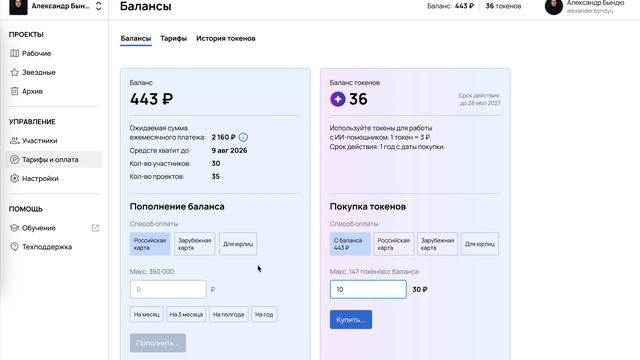Switch to the Балансы tab

tap(136, 38)
